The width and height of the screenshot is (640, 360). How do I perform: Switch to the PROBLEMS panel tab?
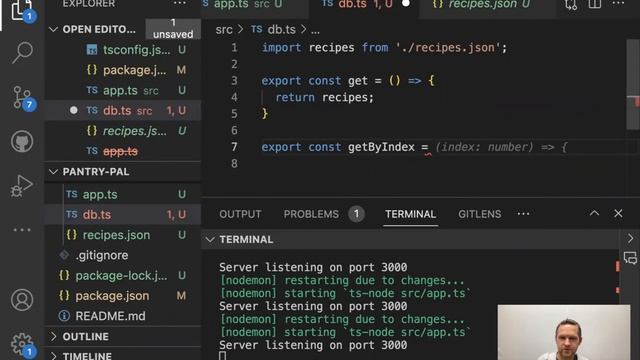311,214
